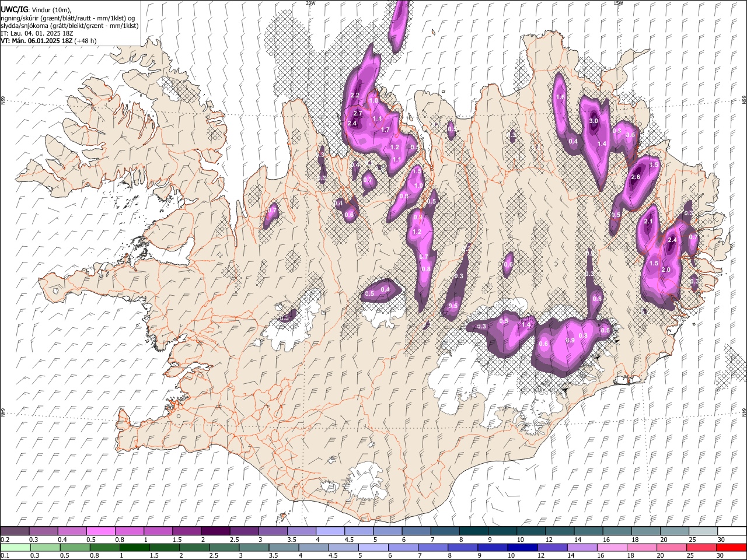The height and width of the screenshot is (560, 747).
Task: Click the 1.7 snowfall value on the map
Action: 385,129
